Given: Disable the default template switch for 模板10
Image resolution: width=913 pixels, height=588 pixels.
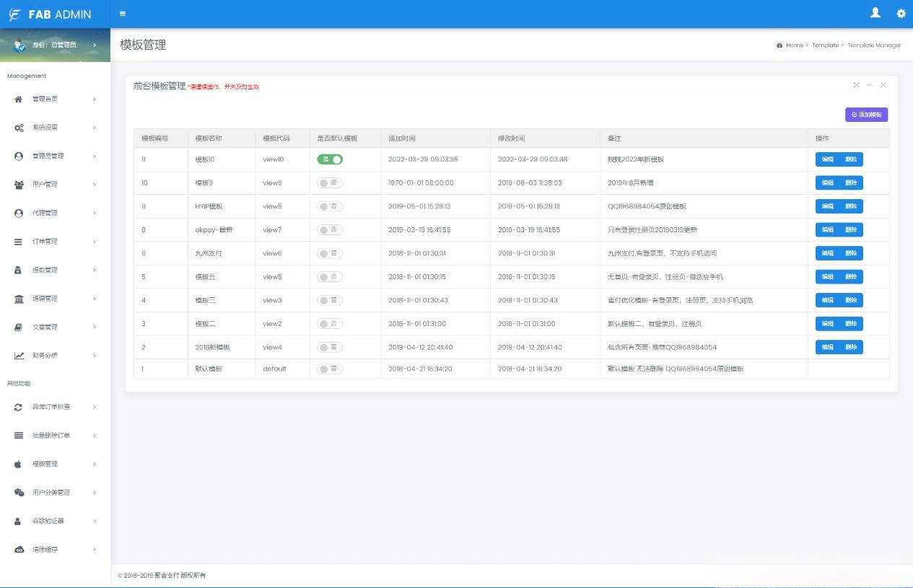Looking at the screenshot, I should pos(330,159).
